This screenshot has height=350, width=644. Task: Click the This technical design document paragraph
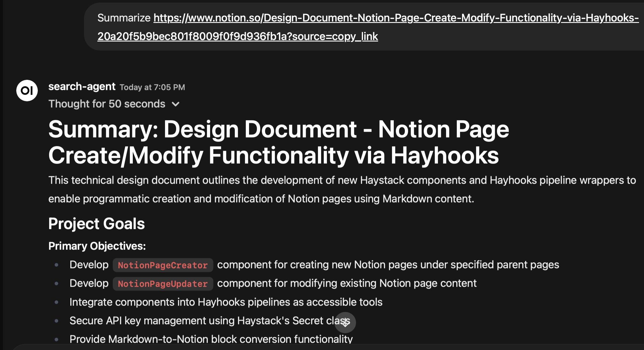342,190
